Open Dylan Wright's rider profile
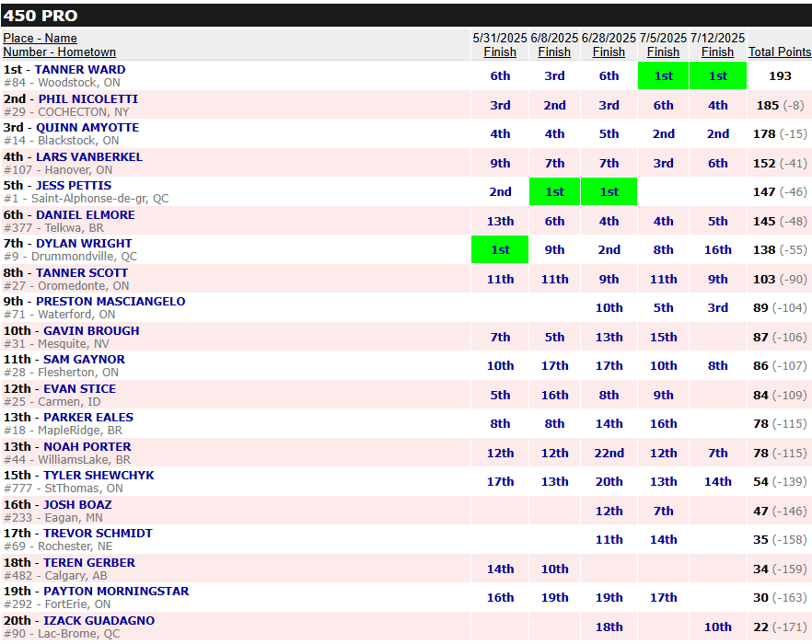 click(84, 244)
